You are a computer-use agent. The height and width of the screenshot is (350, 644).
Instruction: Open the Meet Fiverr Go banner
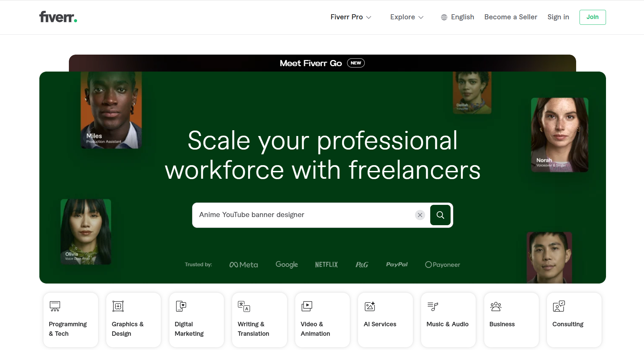[322, 63]
